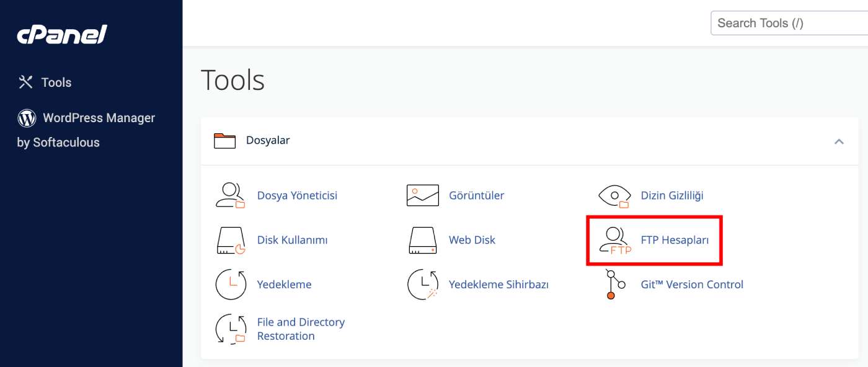
Task: Click the Dizin Gizliliği eye icon
Action: [x=614, y=196]
